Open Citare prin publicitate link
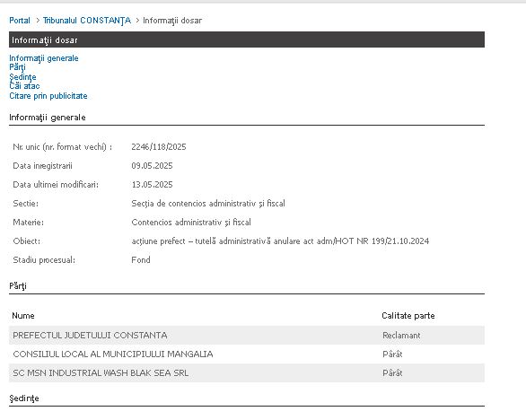 (x=48, y=96)
